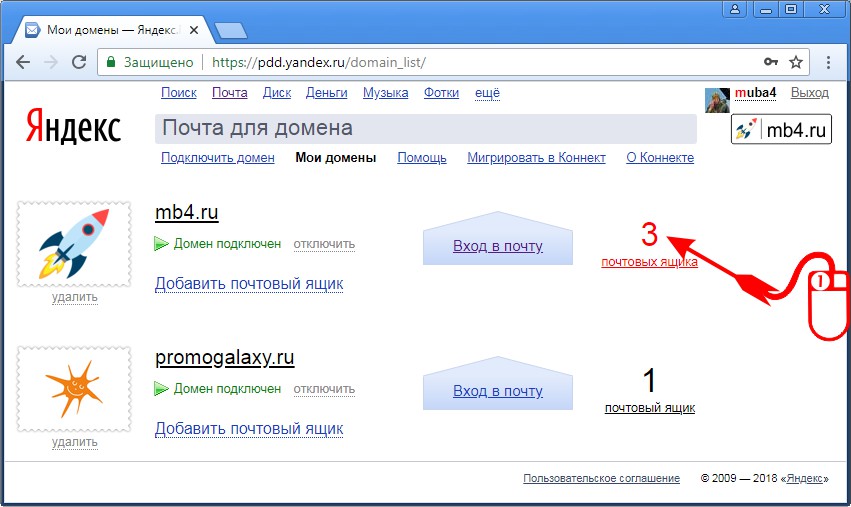Open the Музыка link

[385, 93]
